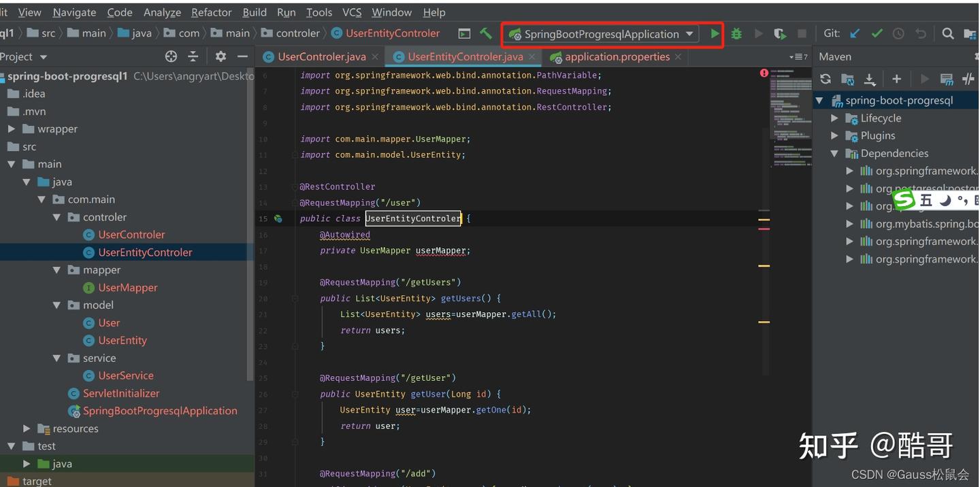Download sources Maven toolbar icon
This screenshot has height=487, width=980.
tap(870, 80)
